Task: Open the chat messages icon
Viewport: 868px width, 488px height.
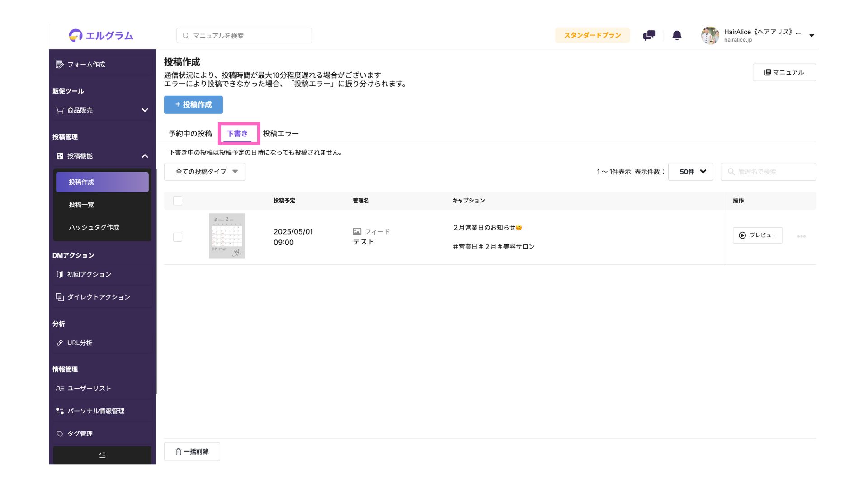Action: [649, 35]
